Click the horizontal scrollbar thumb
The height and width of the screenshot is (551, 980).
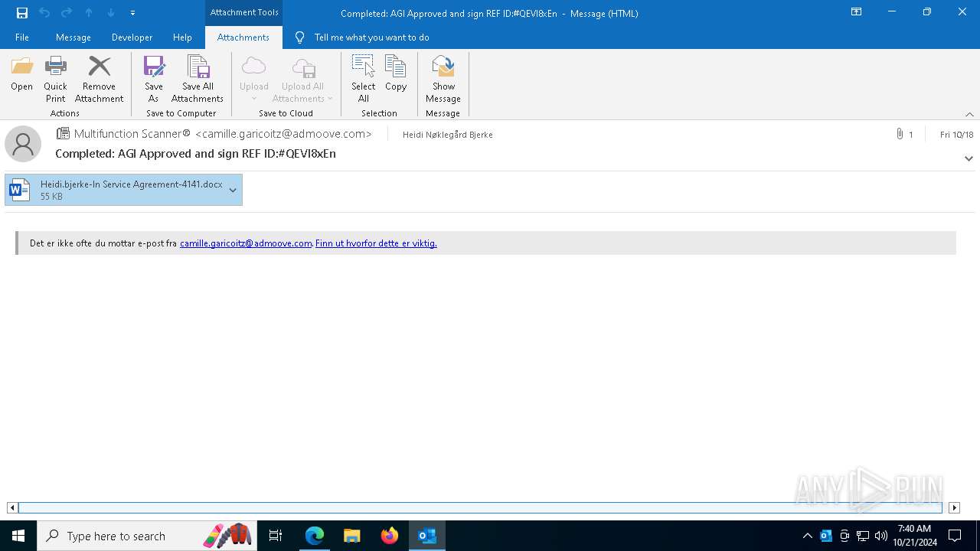[480, 507]
